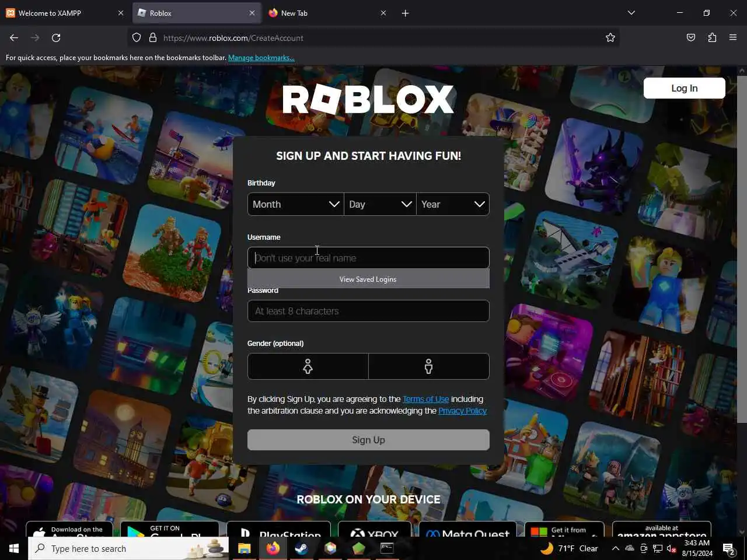The width and height of the screenshot is (747, 560).
Task: Select the female gender icon
Action: tap(308, 366)
